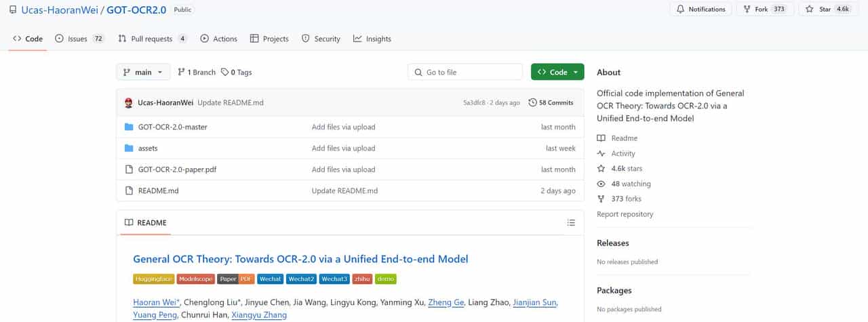
Task: Click the search magnifier in Go to file
Action: tap(418, 72)
